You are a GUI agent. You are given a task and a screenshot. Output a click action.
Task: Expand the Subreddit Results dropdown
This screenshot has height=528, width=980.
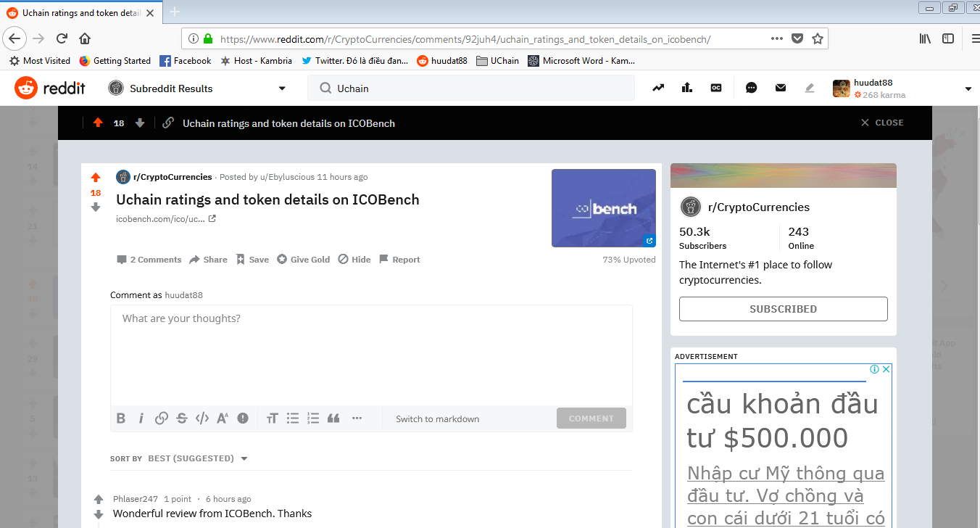point(282,88)
